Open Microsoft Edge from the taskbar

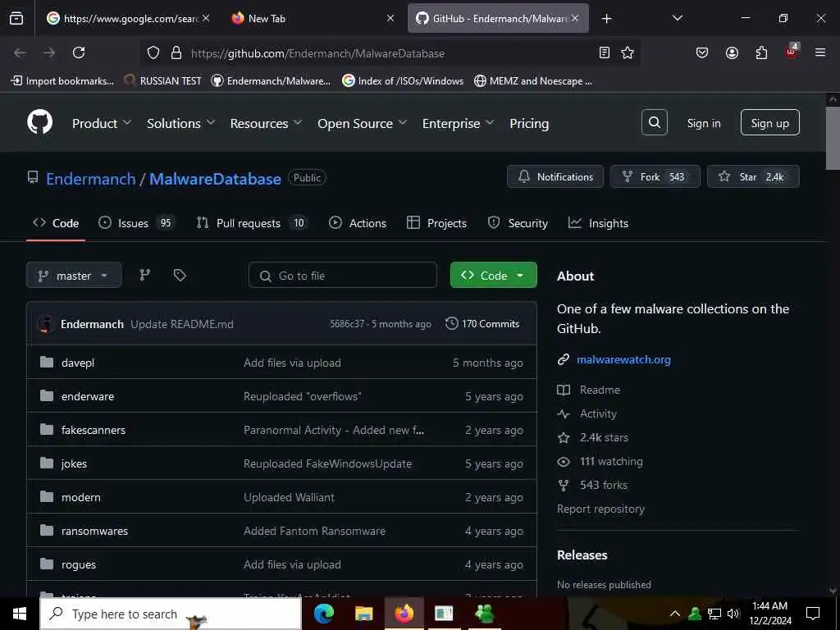click(323, 614)
